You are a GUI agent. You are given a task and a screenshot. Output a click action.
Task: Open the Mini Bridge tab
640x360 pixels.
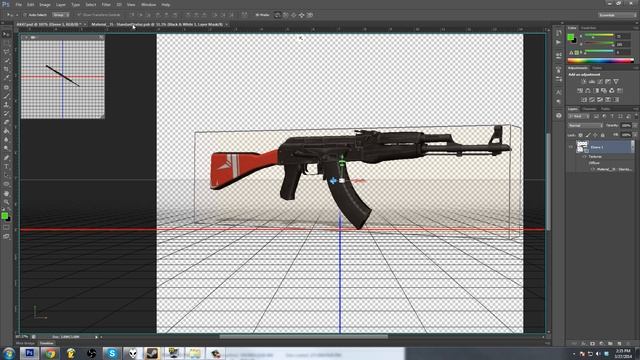pyautogui.click(x=25, y=344)
